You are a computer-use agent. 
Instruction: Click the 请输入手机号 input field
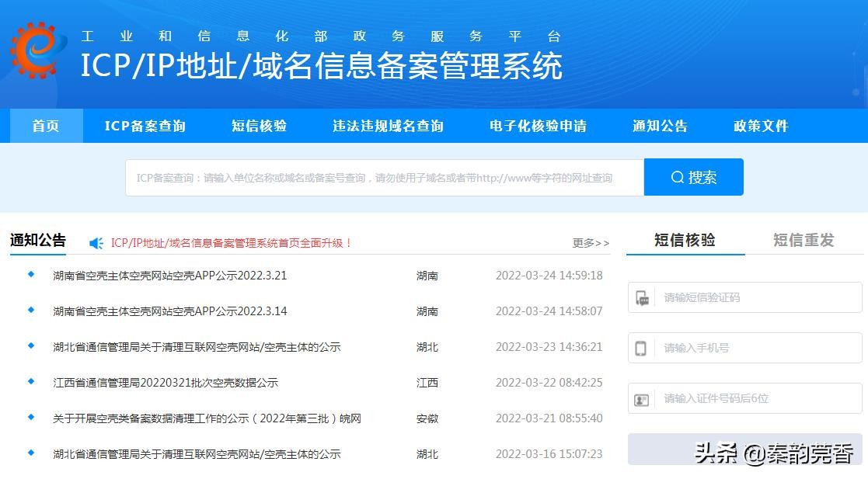(x=746, y=348)
